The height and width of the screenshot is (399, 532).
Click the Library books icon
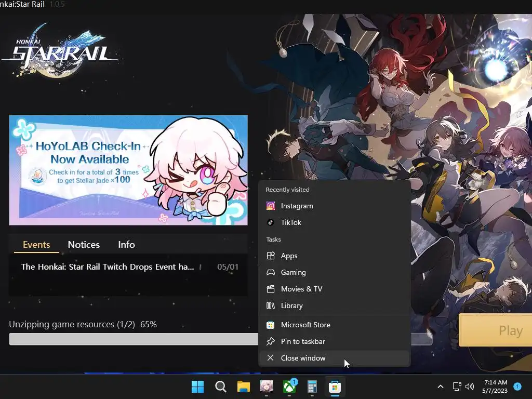[x=270, y=305]
